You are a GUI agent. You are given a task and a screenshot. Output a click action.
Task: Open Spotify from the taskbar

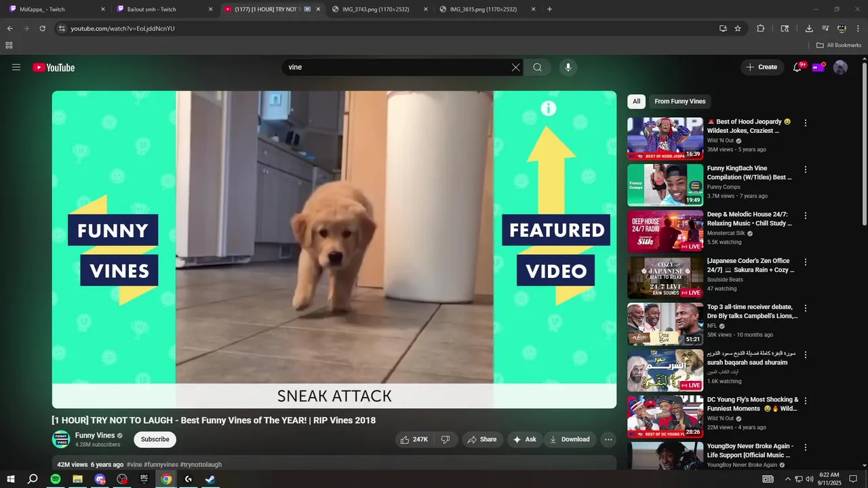tap(56, 479)
